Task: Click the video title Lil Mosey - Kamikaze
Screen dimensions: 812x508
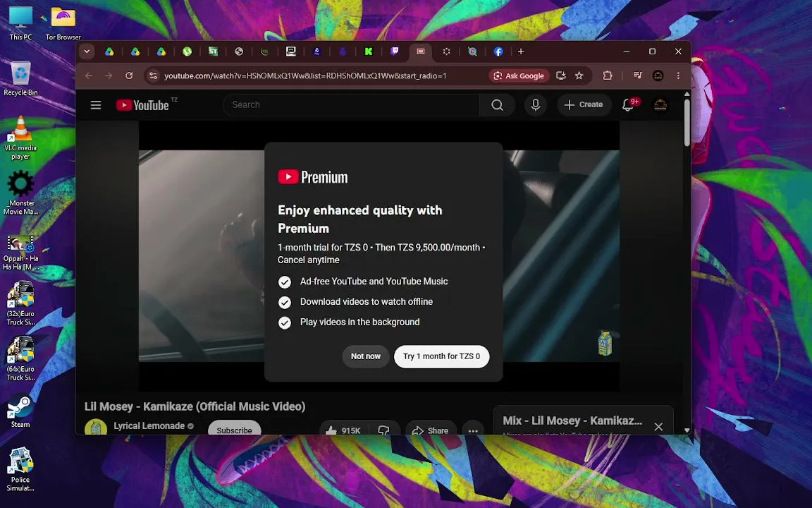Action: (x=195, y=406)
